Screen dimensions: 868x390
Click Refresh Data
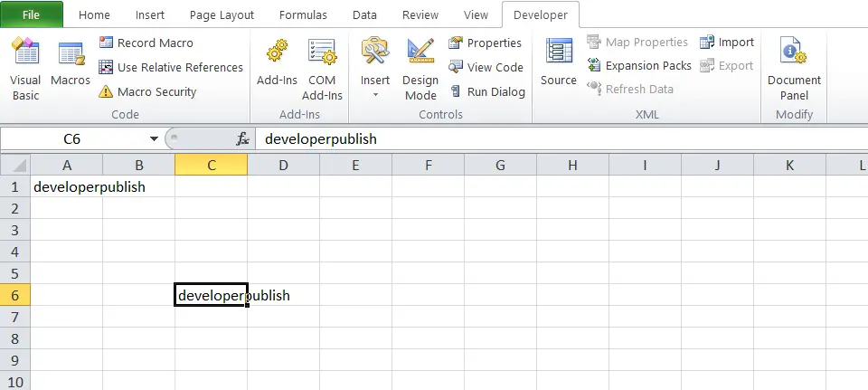click(x=630, y=89)
